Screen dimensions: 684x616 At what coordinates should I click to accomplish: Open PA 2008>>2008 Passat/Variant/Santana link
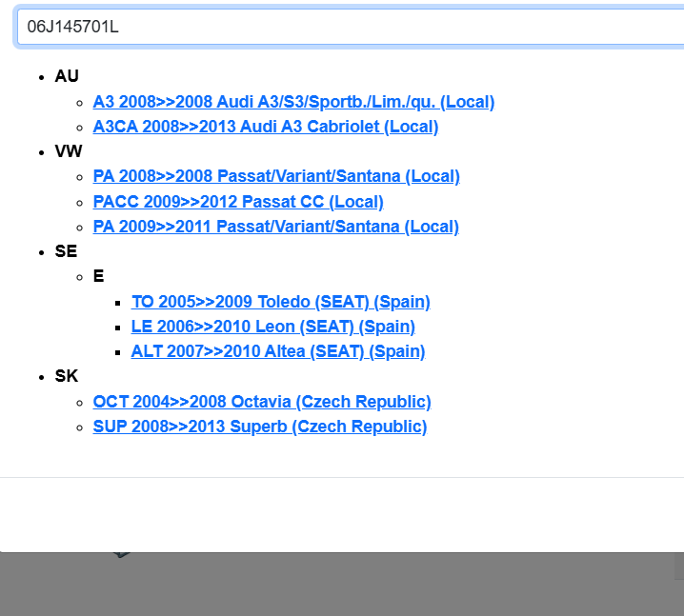click(x=276, y=176)
